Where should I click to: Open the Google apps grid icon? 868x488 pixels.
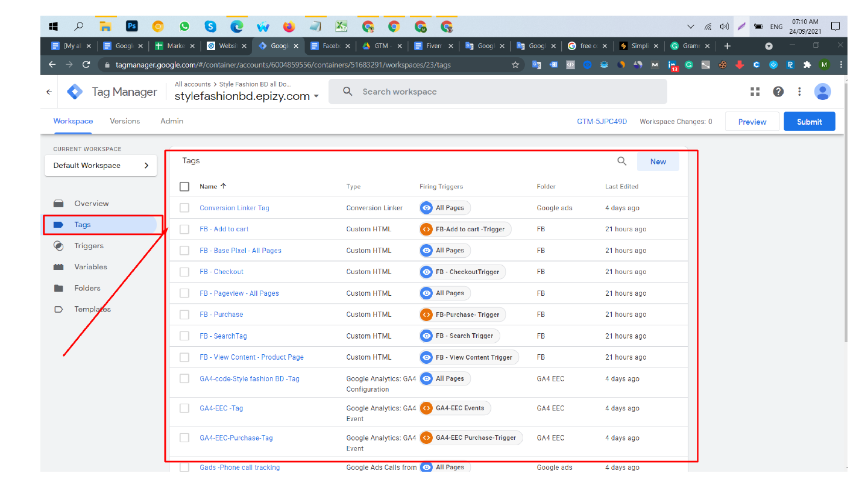pyautogui.click(x=755, y=92)
